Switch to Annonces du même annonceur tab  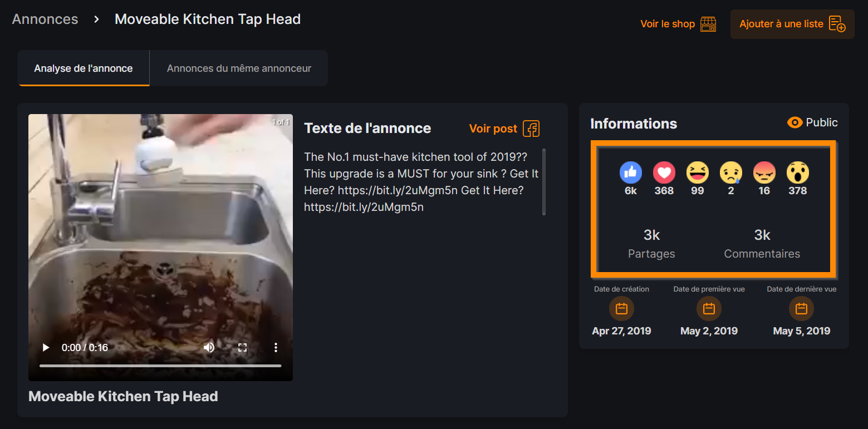coord(239,68)
